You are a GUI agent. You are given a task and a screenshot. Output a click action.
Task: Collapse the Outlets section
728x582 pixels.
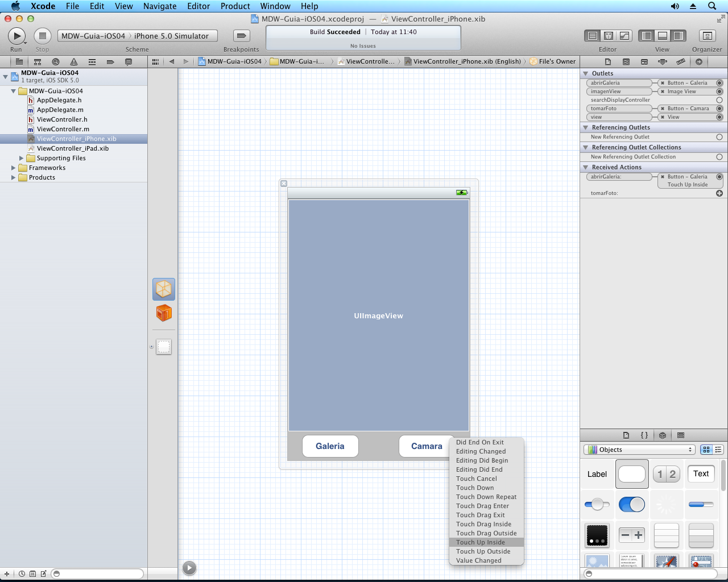tap(585, 73)
